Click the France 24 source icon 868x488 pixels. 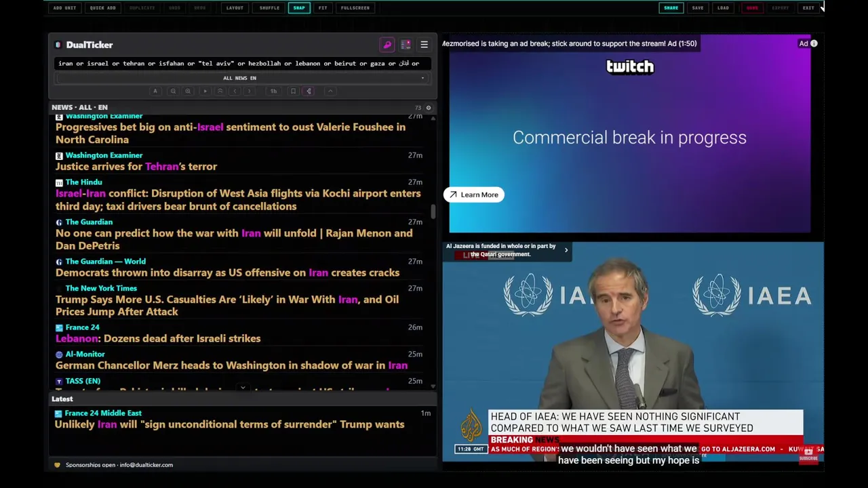(59, 327)
